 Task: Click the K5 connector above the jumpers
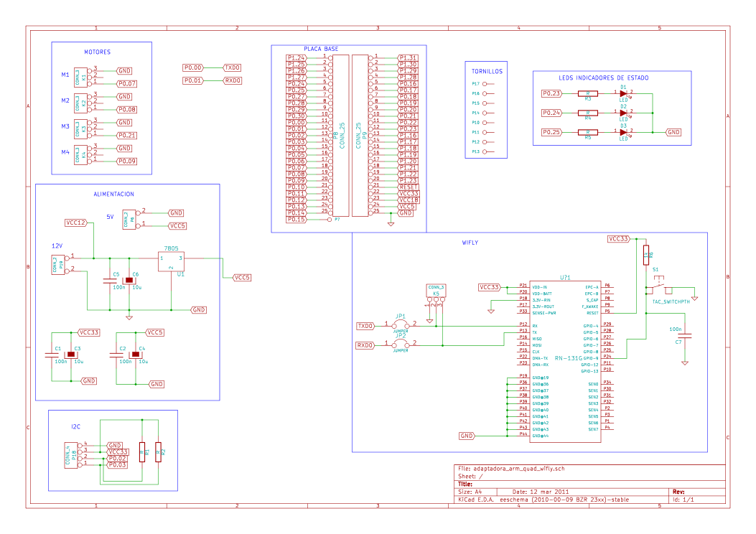[436, 291]
